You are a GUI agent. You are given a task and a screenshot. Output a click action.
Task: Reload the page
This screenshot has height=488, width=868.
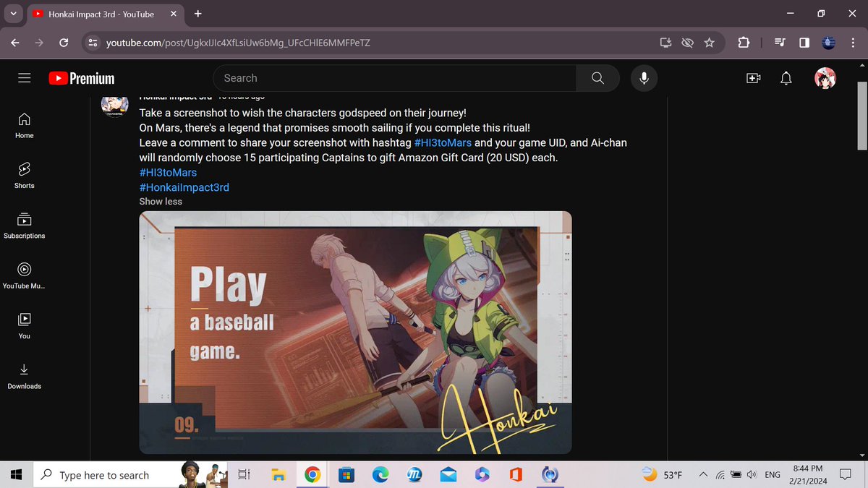point(64,43)
